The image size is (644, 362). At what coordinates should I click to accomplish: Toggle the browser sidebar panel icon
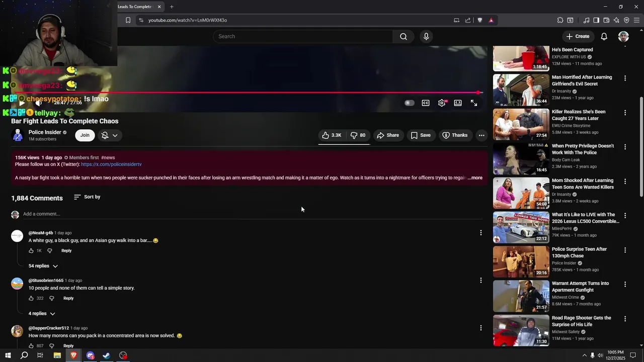(x=596, y=20)
